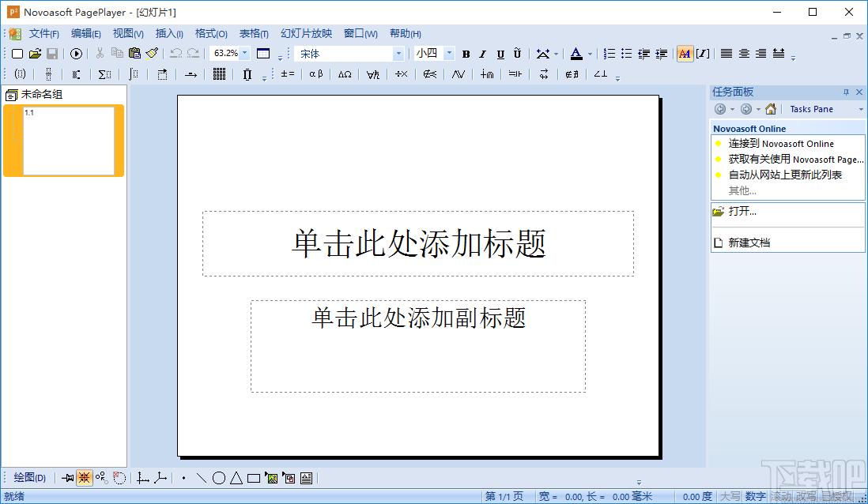Toggle the pin icon in drawing toolbar
The width and height of the screenshot is (868, 504).
click(x=67, y=478)
